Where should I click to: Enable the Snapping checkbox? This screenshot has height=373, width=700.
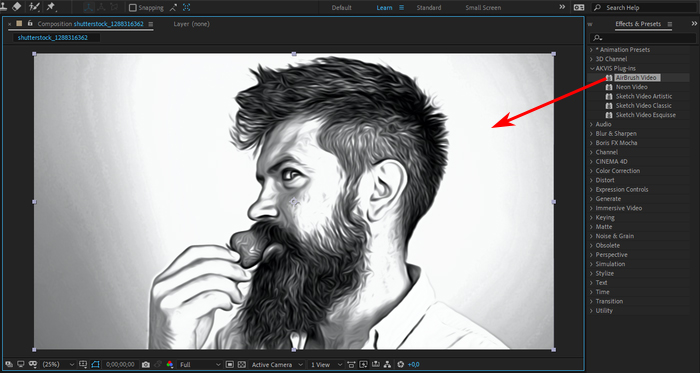click(x=133, y=8)
